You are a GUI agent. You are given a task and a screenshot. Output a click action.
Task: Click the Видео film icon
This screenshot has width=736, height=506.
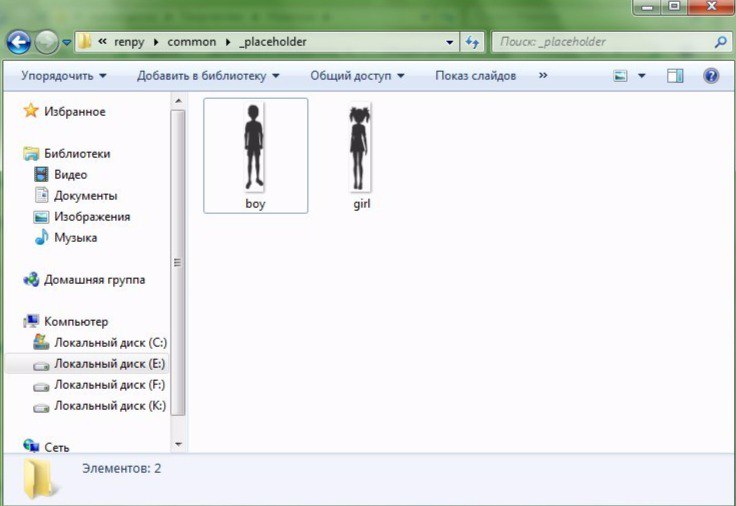(41, 174)
